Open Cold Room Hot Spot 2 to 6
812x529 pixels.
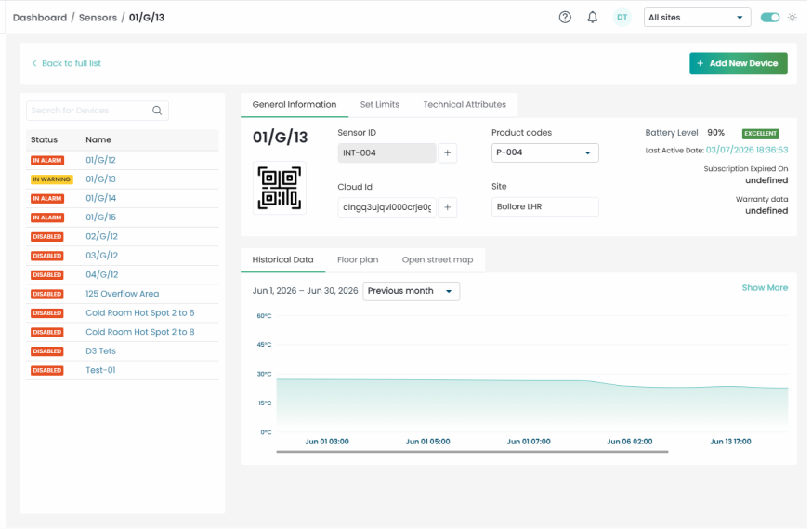139,313
